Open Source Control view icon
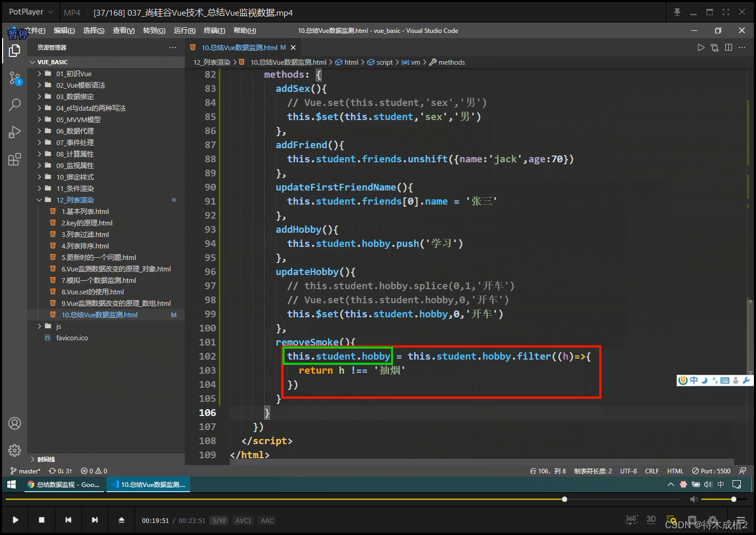Image resolution: width=756 pixels, height=535 pixels. click(x=15, y=78)
